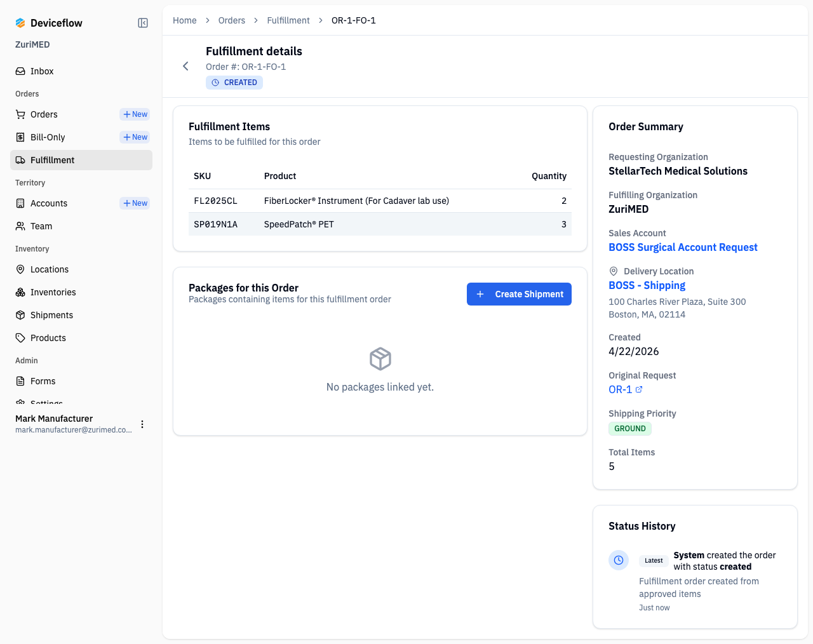Open Products in the sidebar
Viewport: 813px width, 644px height.
click(81, 338)
